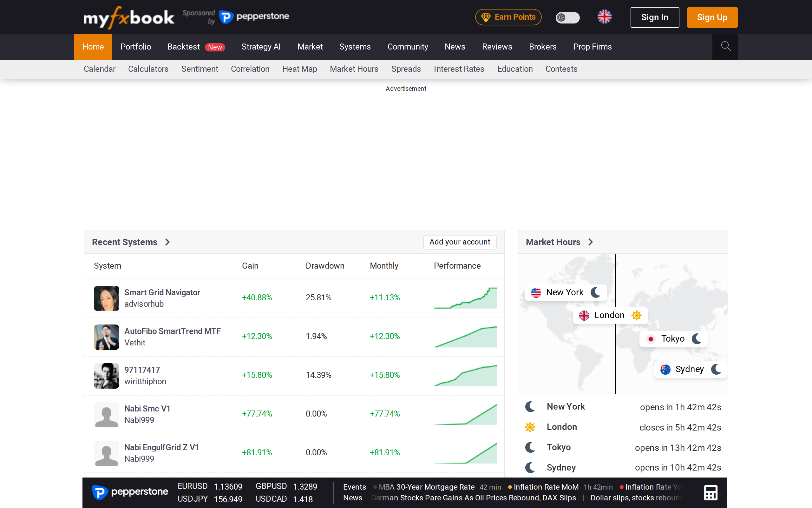Go to the Home tab

[93, 47]
